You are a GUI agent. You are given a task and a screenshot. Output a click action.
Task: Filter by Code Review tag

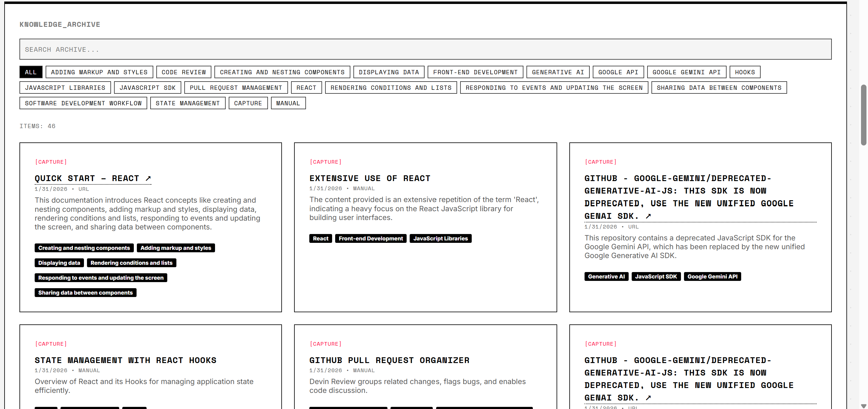[184, 72]
